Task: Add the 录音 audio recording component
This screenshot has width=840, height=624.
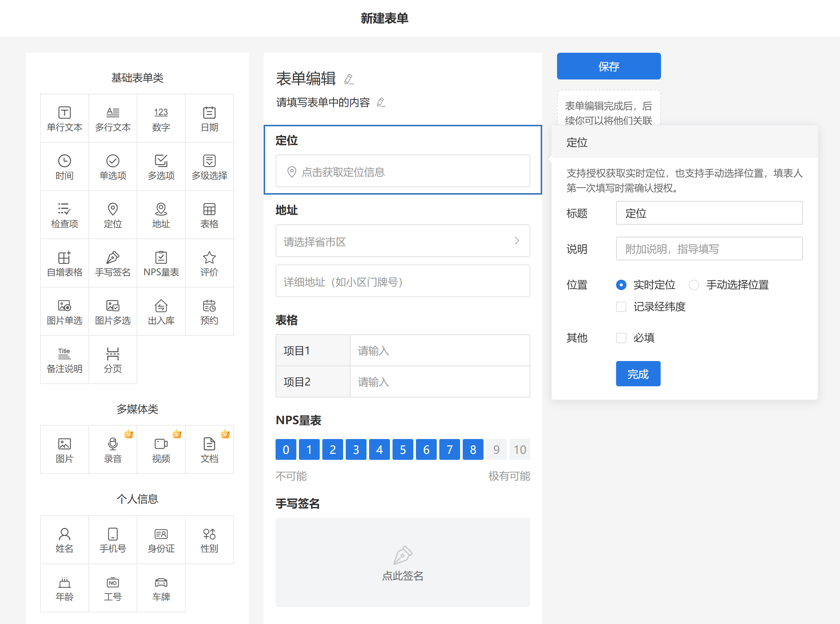Action: click(113, 450)
